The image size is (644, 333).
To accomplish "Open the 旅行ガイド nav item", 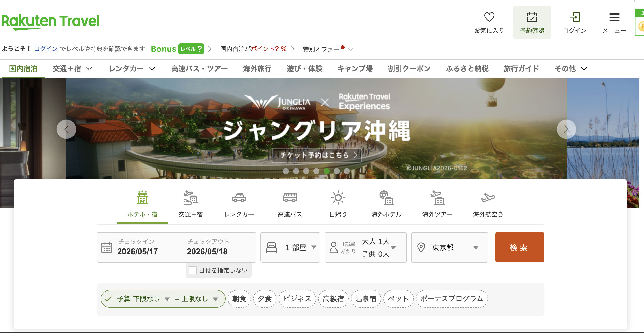I will [x=521, y=68].
